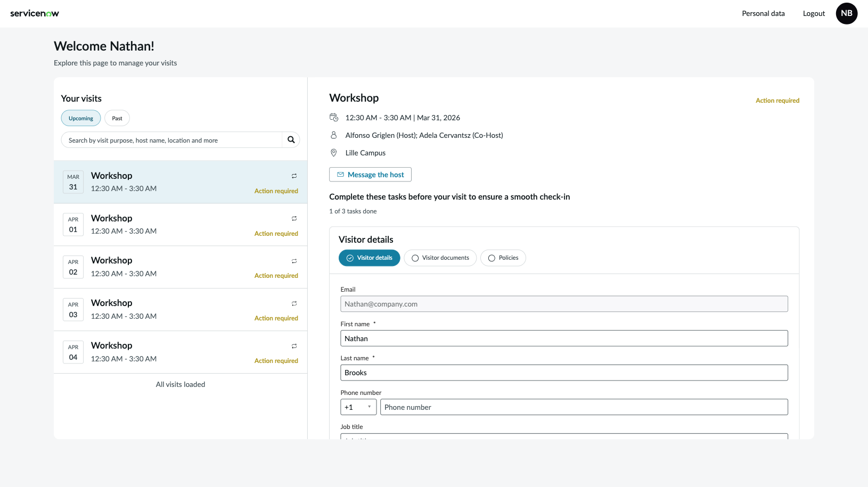Select the Visitor documents step
Image resolution: width=868 pixels, height=487 pixels.
click(440, 258)
